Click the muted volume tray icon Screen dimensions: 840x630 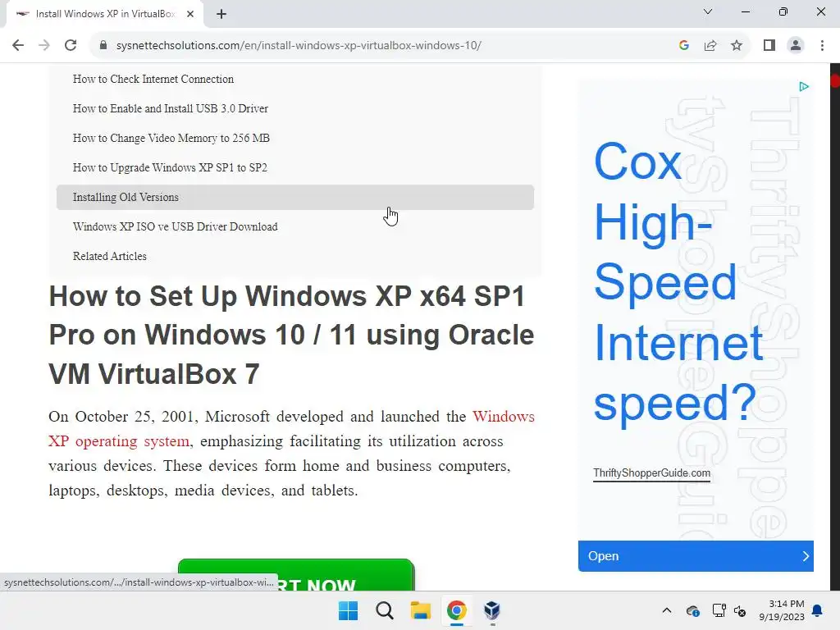[740, 610]
